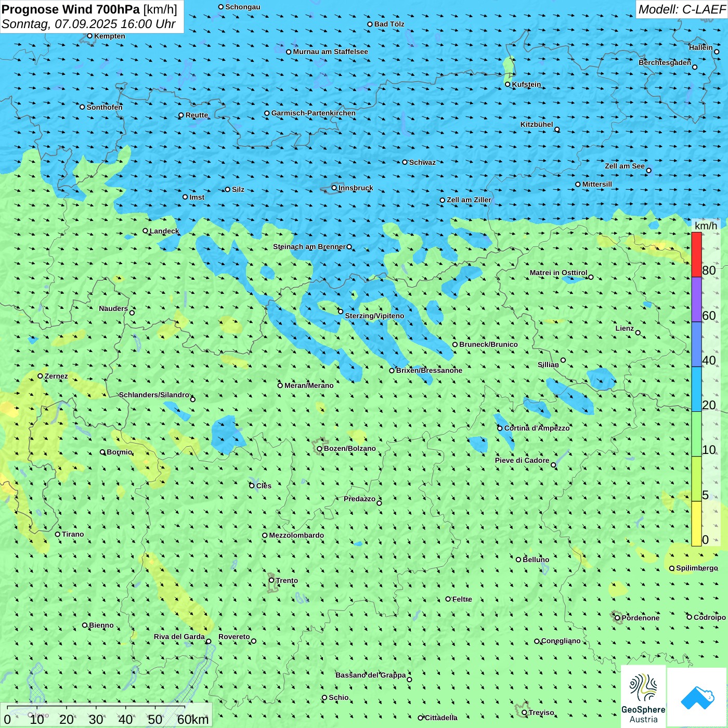Select the 'Trento' city label
The width and height of the screenshot is (728, 728).
[x=287, y=580]
